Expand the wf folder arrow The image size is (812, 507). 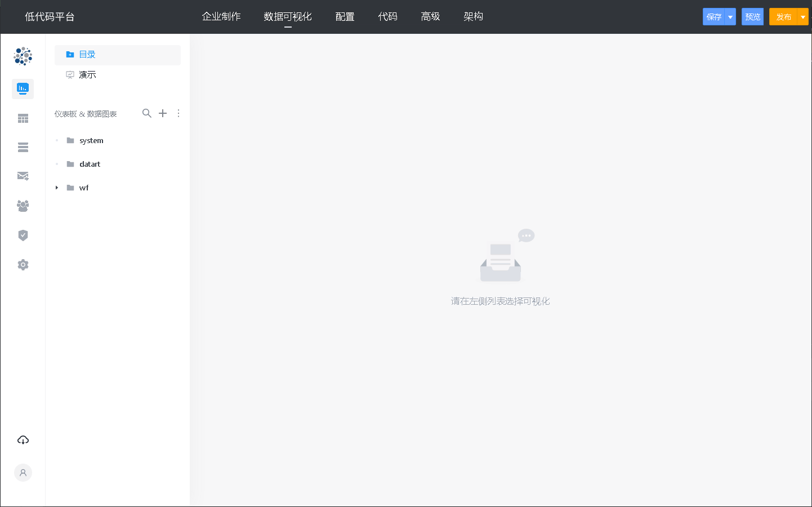(57, 188)
